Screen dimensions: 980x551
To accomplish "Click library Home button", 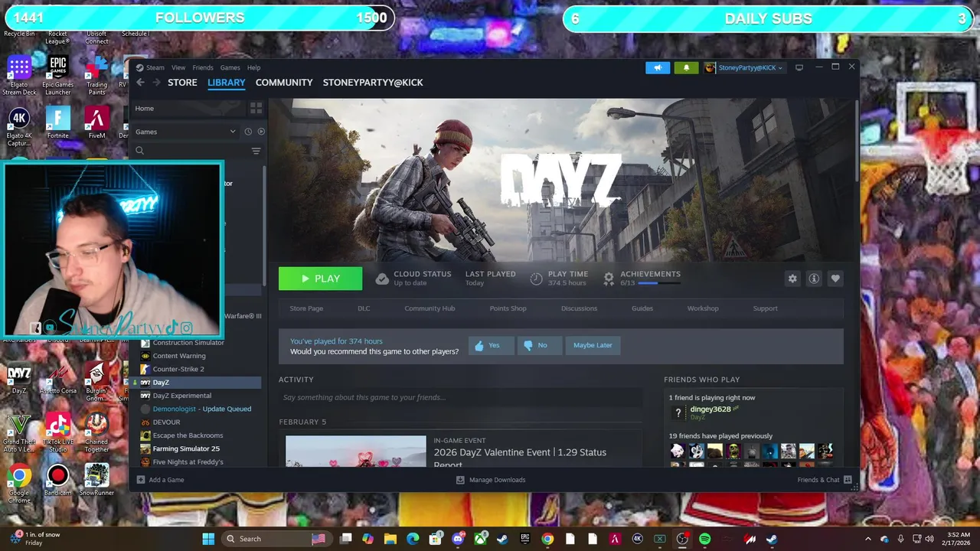I will click(188, 109).
